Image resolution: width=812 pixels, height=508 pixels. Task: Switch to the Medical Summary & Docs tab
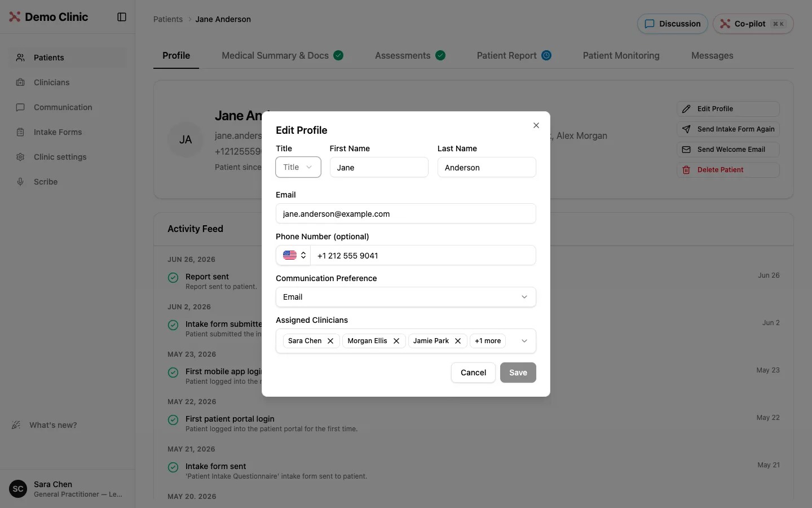[x=283, y=55]
